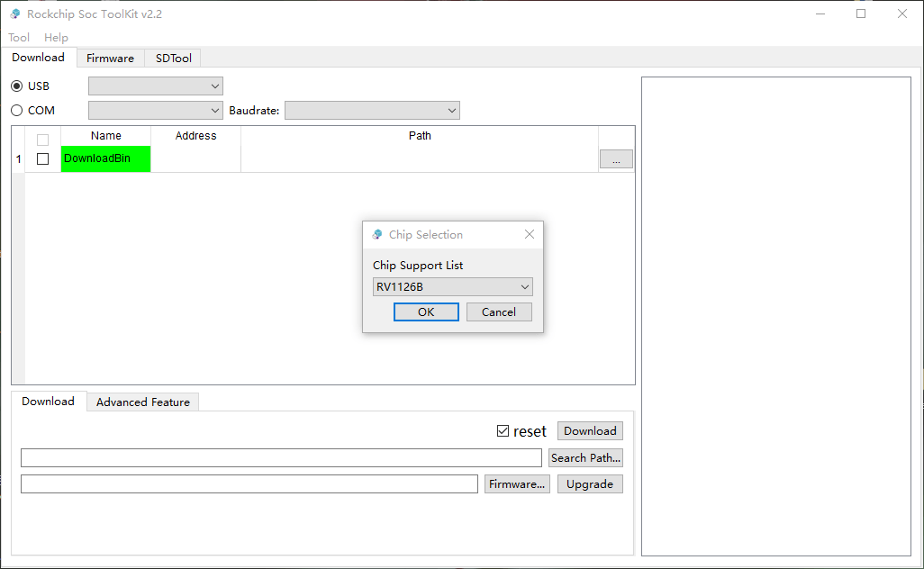Click the Search Path... button
The width and height of the screenshot is (924, 569).
click(x=585, y=457)
